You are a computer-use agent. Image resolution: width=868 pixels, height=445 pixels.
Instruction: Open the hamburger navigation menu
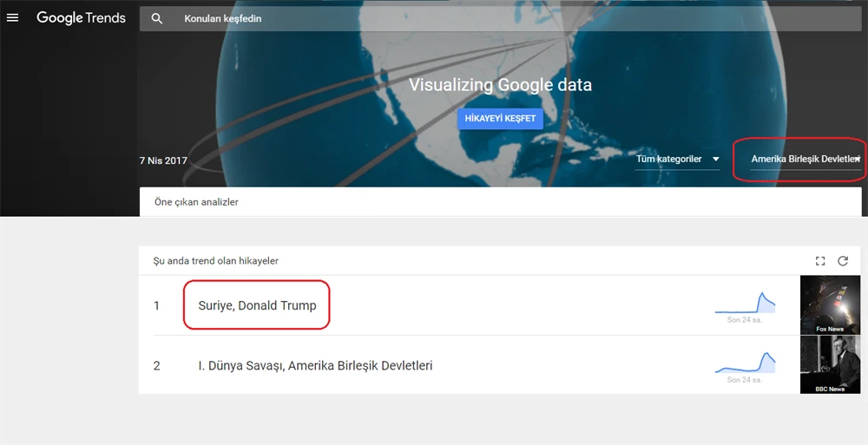pyautogui.click(x=12, y=17)
